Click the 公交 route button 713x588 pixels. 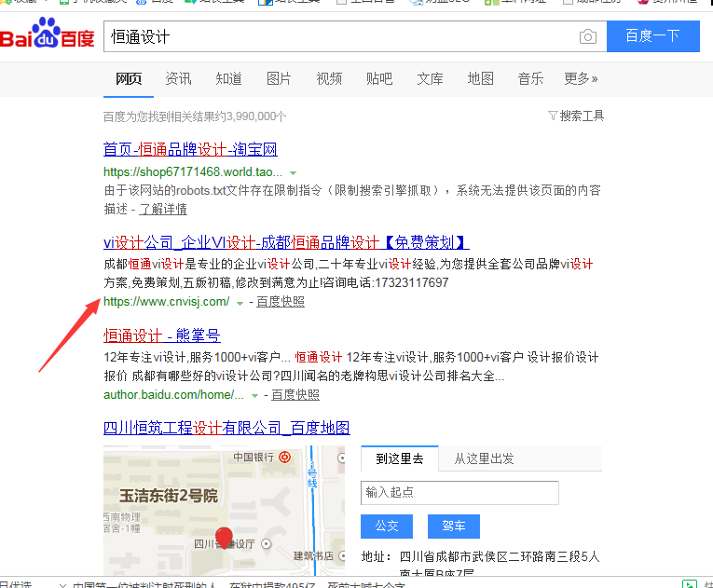click(386, 526)
